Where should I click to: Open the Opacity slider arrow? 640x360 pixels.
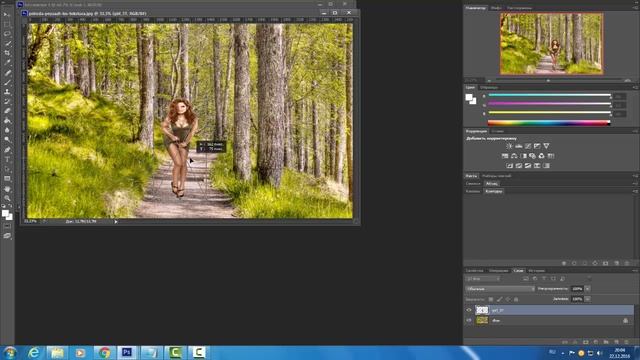[x=588, y=289]
